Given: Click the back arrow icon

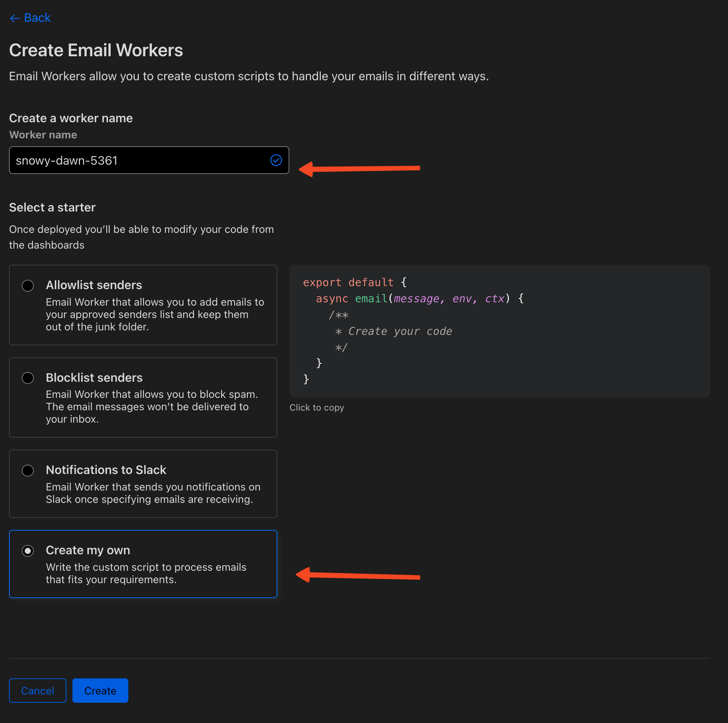Looking at the screenshot, I should (14, 18).
